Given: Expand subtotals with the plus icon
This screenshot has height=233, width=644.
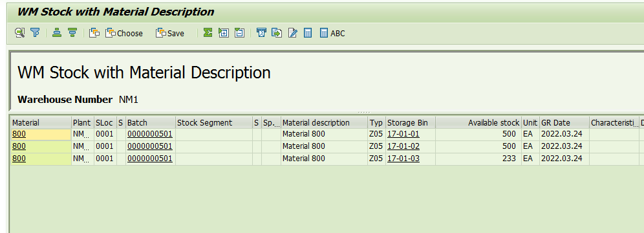Looking at the screenshot, I should (x=224, y=33).
